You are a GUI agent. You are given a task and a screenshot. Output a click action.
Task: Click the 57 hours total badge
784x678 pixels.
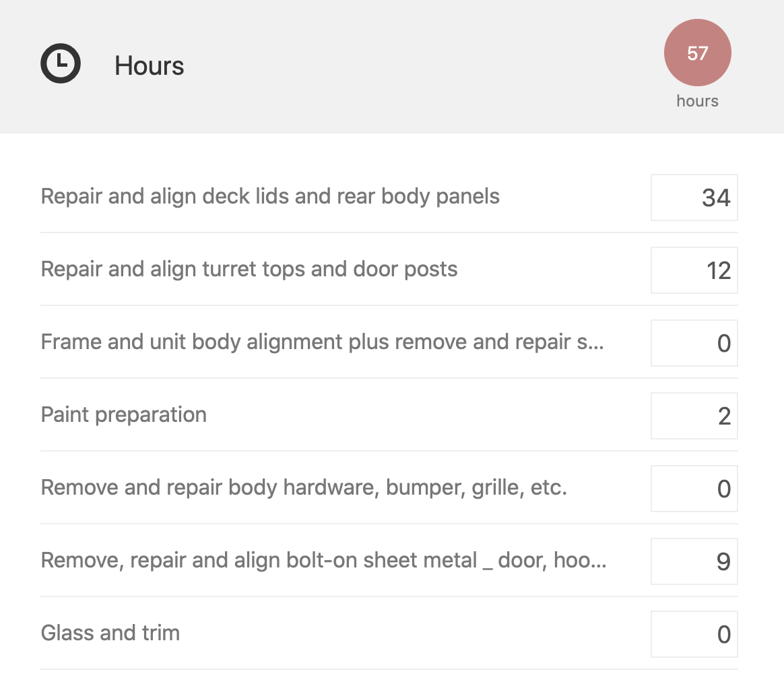coord(698,53)
